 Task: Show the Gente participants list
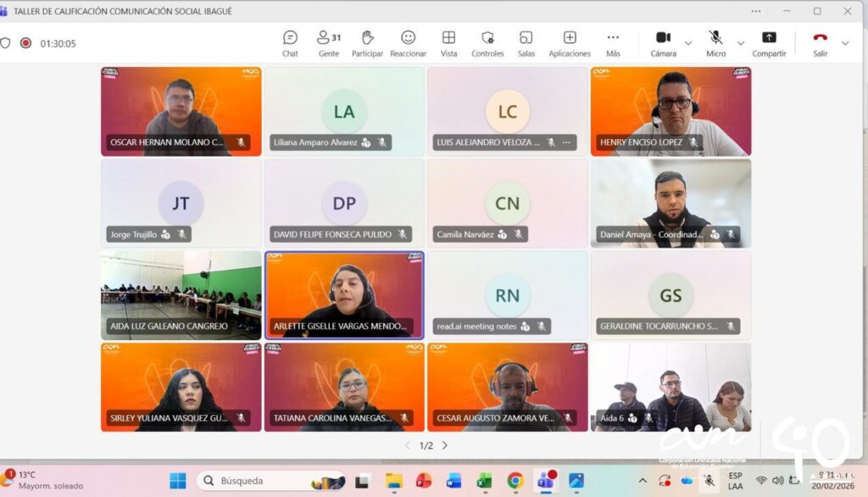pos(328,43)
